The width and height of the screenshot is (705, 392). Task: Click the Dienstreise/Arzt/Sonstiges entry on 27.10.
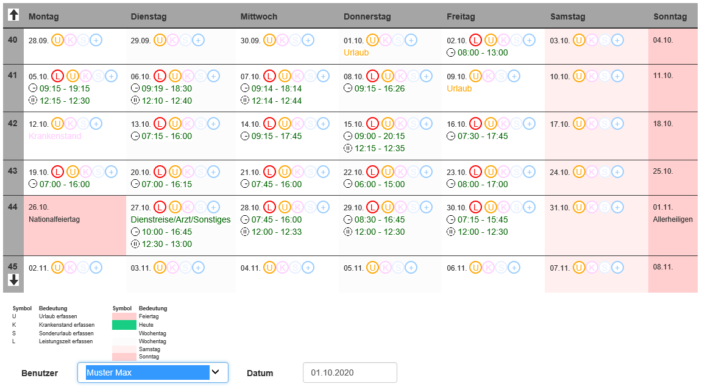coord(180,220)
